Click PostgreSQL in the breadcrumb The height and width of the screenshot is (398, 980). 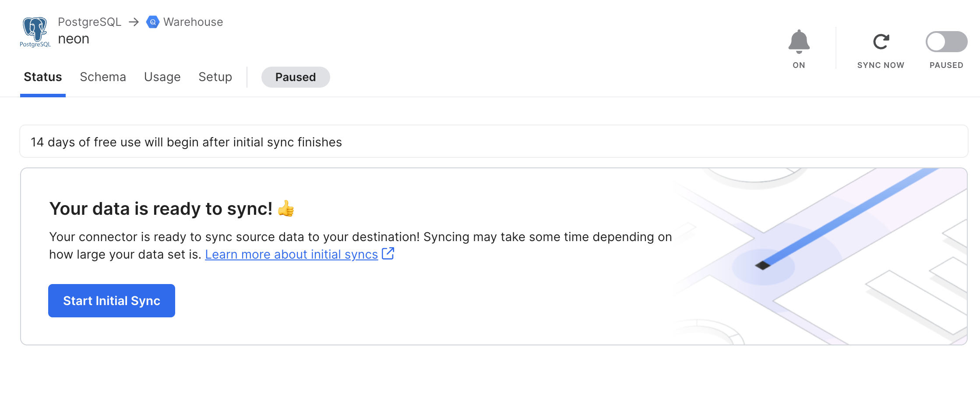point(90,22)
